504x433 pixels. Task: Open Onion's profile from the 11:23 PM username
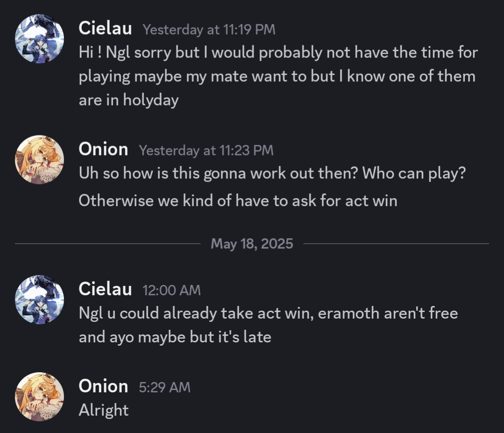(x=103, y=149)
